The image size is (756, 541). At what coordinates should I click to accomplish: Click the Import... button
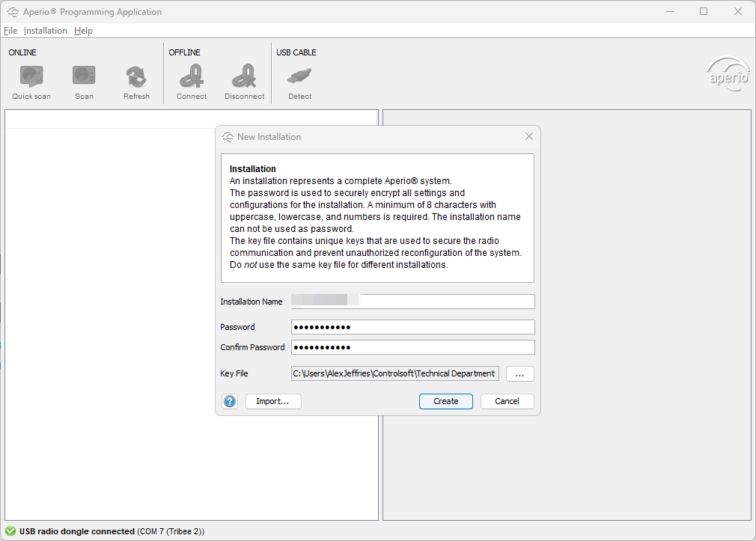(273, 401)
